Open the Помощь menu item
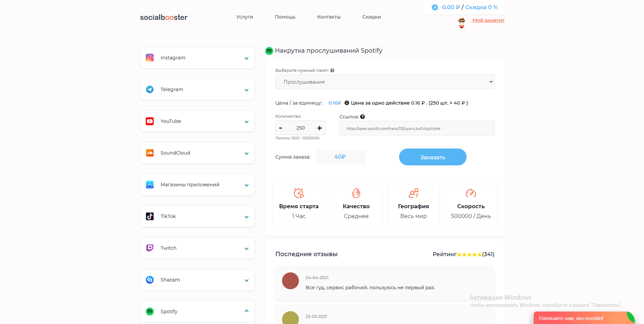The height and width of the screenshot is (324, 644). (x=285, y=17)
